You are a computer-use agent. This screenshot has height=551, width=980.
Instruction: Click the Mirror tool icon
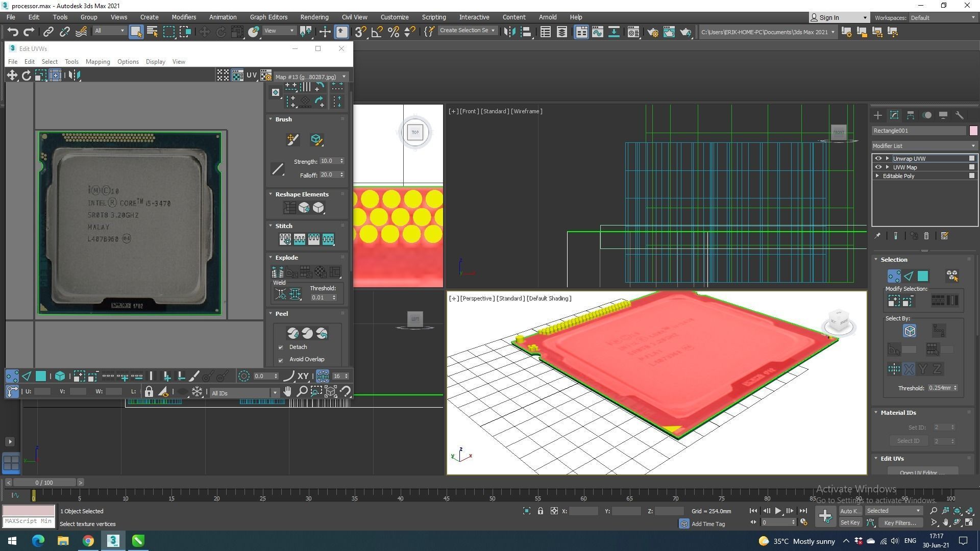click(x=509, y=32)
